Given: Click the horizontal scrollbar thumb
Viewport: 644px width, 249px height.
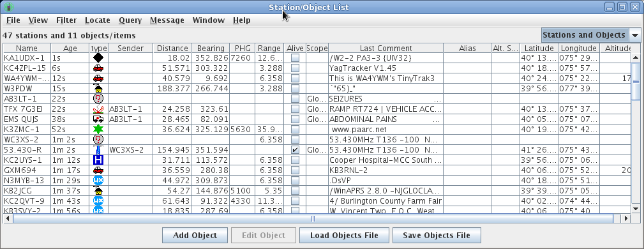Looking at the screenshot, I should click(x=313, y=219).
